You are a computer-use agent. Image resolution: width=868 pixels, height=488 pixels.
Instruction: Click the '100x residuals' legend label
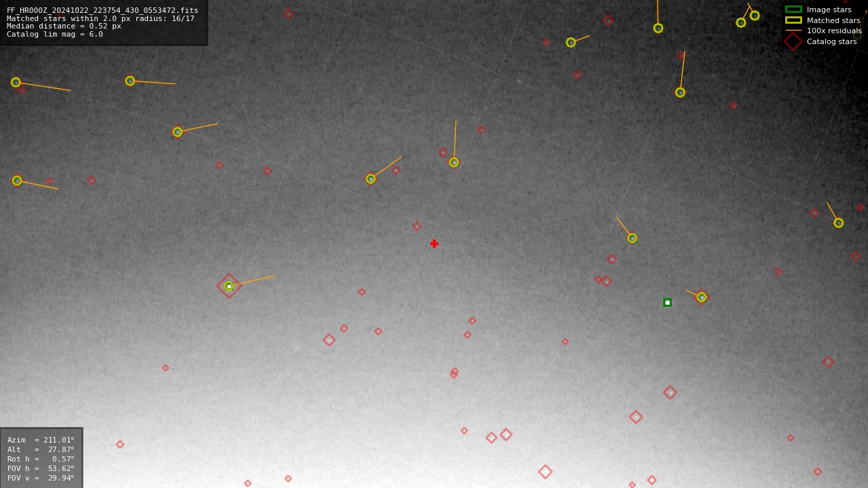point(834,31)
